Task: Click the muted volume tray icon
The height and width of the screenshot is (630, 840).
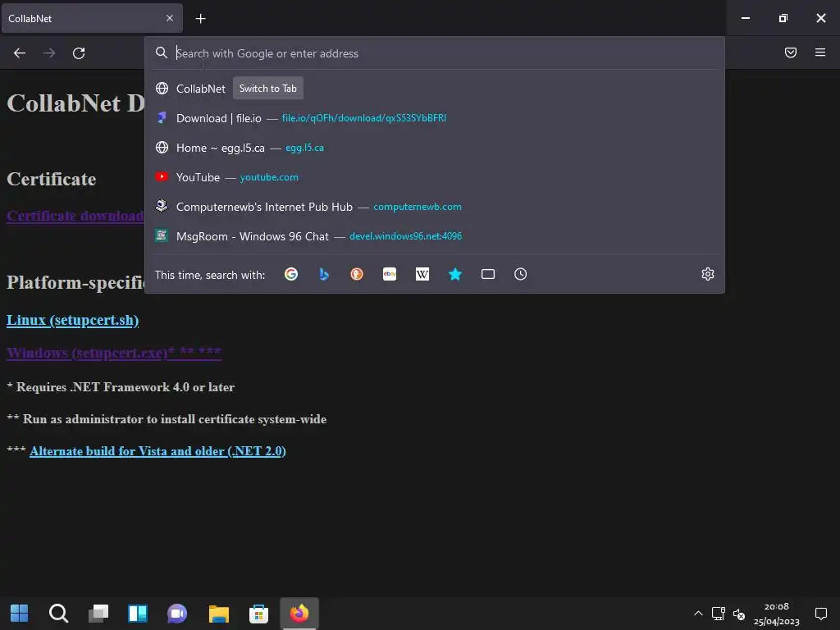Action: [x=739, y=614]
